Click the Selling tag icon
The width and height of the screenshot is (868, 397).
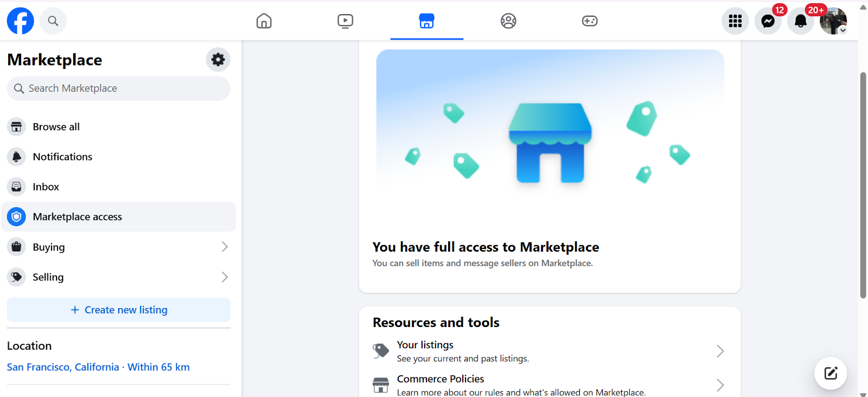pos(17,277)
